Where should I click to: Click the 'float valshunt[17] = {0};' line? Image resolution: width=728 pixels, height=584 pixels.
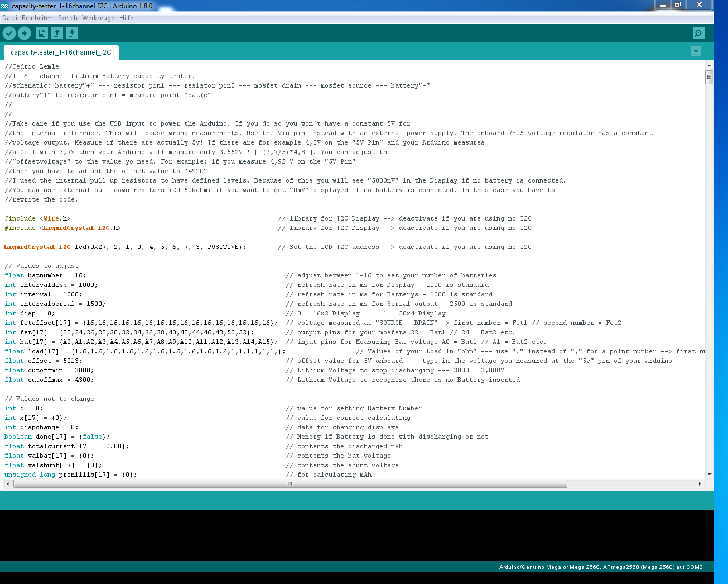coord(53,465)
